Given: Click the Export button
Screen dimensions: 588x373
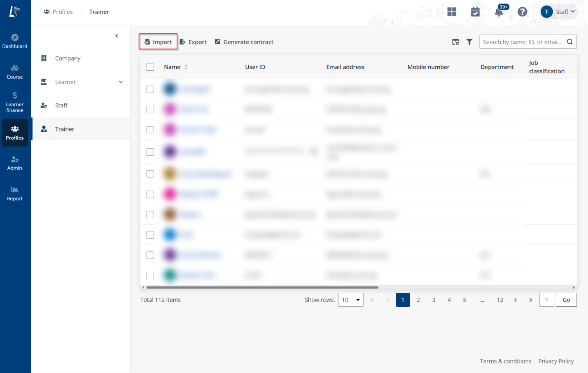Looking at the screenshot, I should coord(193,42).
